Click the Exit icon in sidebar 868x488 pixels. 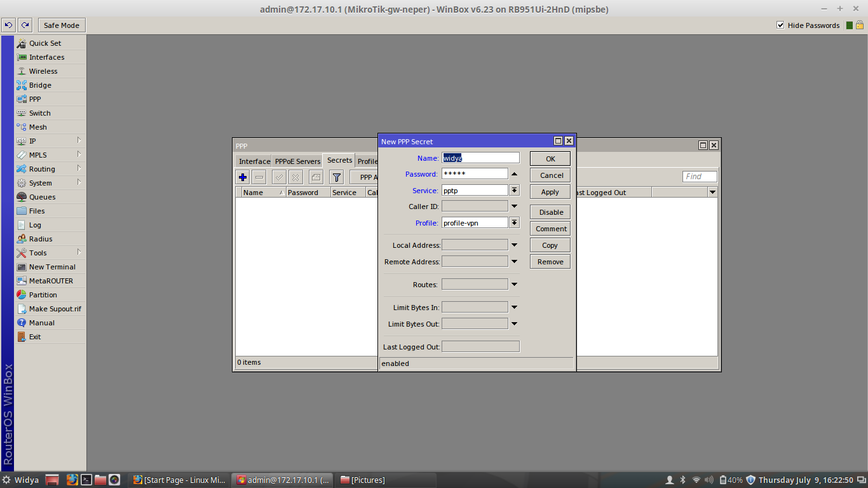[22, 337]
